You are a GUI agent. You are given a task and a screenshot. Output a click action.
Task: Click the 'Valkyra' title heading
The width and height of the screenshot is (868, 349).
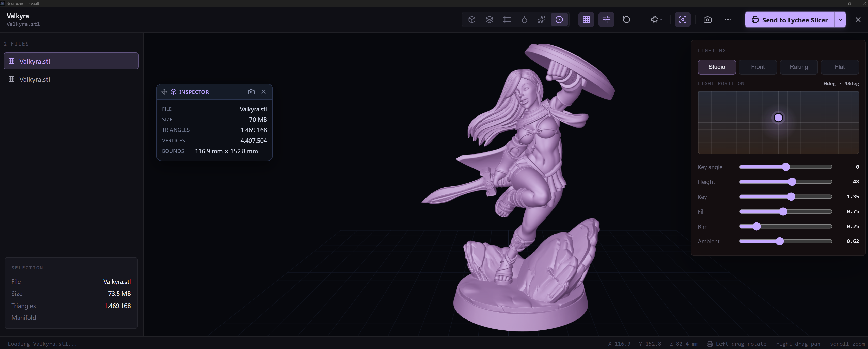tap(18, 16)
